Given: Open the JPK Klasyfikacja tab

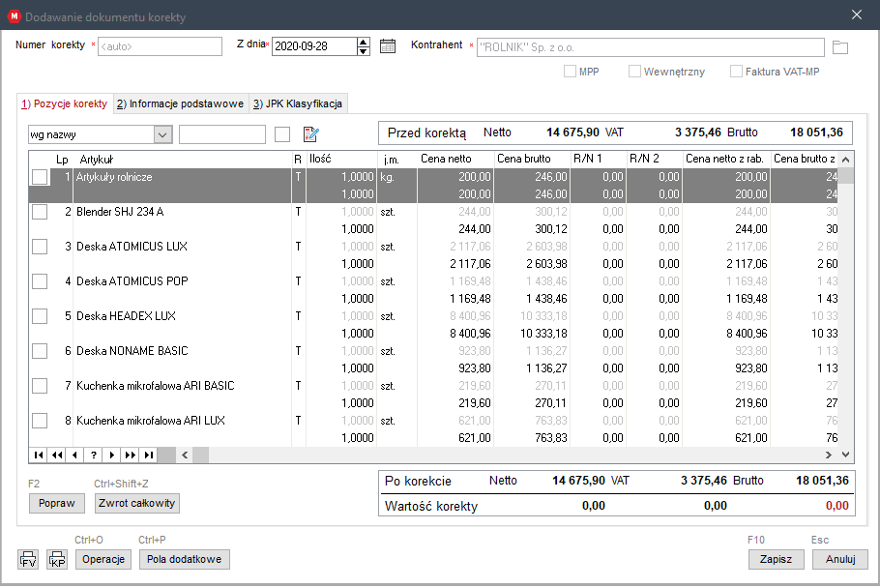Looking at the screenshot, I should coord(297,103).
